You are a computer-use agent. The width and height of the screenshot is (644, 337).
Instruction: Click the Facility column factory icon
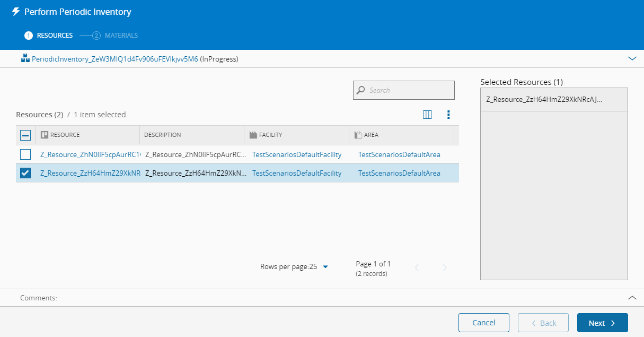(x=253, y=135)
